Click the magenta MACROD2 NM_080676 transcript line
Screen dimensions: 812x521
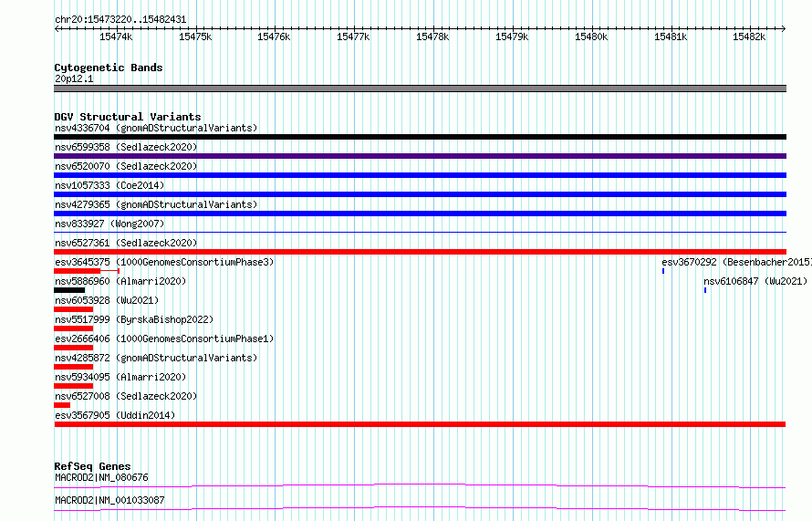coord(420,485)
